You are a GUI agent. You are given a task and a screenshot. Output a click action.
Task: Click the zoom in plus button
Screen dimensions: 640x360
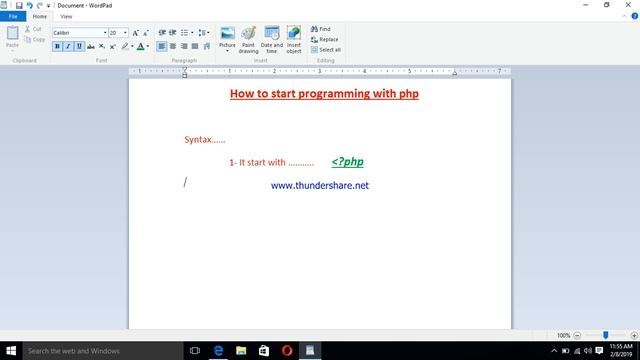[634, 336]
